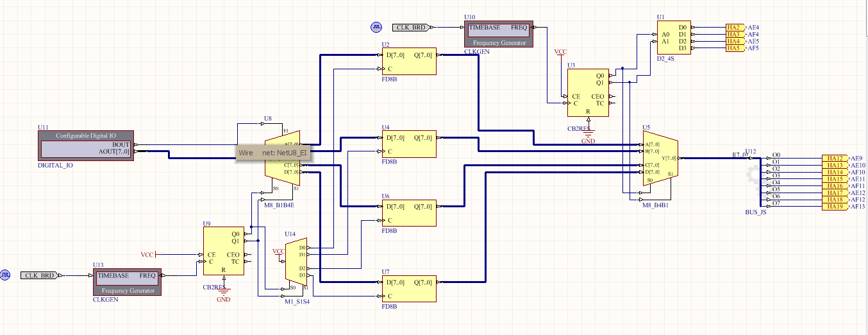Select the U2 FD8B register component
The image size is (868, 335).
coord(408,62)
